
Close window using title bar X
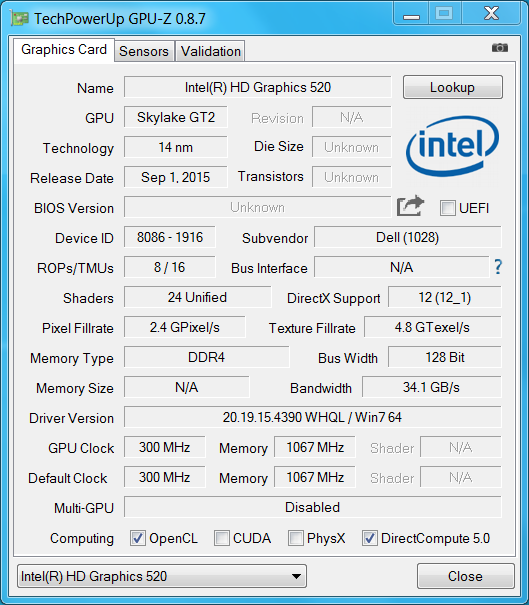click(491, 14)
